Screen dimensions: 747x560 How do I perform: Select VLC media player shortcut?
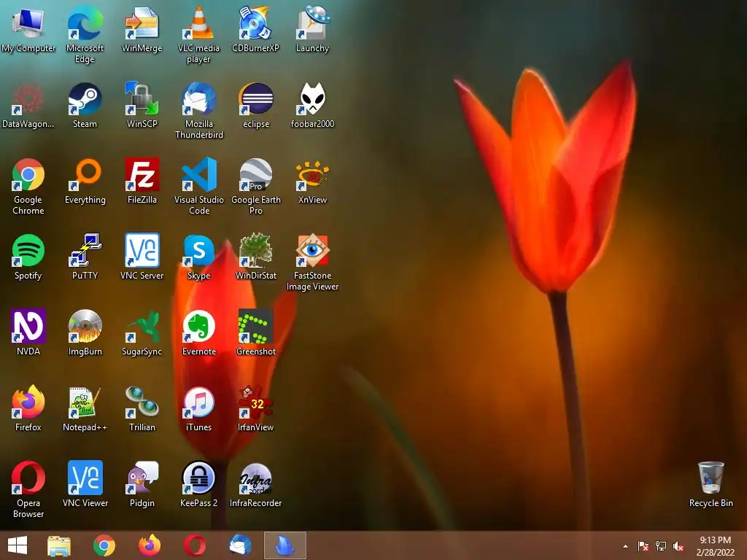pos(198,34)
